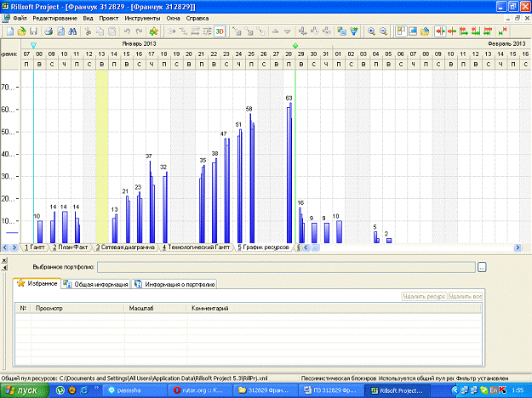Switch to the 1 Гантт tab
The image size is (532, 398).
pos(35,247)
